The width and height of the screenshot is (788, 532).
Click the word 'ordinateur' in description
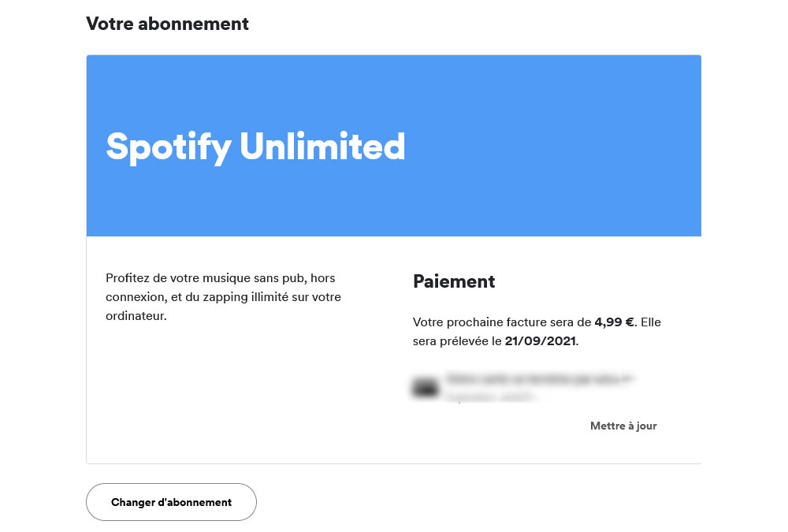tap(136, 316)
